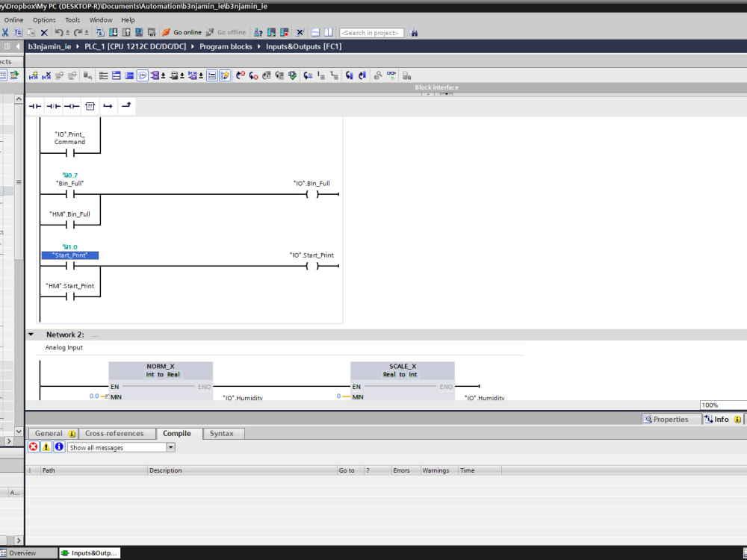Image resolution: width=747 pixels, height=560 pixels.
Task: Insert an empty box instruction
Action: (x=90, y=106)
